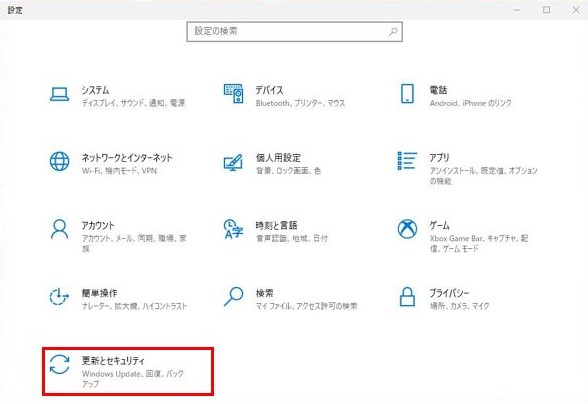Open the アプリ settings title
Screen dimensions: 588x404
click(x=440, y=158)
